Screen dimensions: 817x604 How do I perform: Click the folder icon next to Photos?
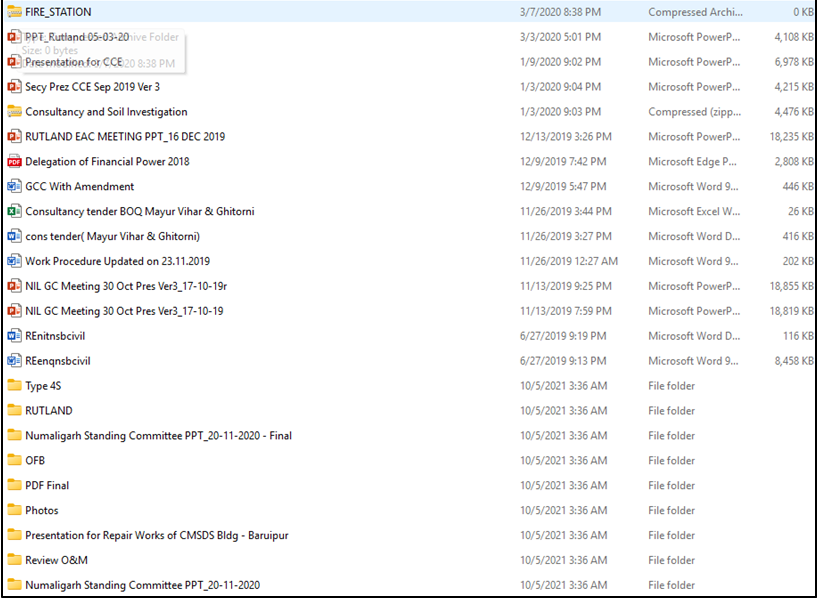tap(14, 511)
